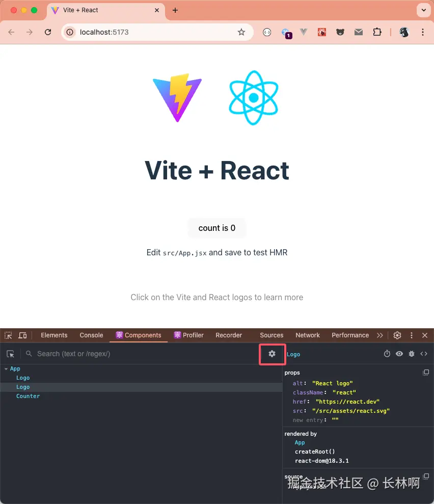View site information icon in address bar

[x=70, y=32]
